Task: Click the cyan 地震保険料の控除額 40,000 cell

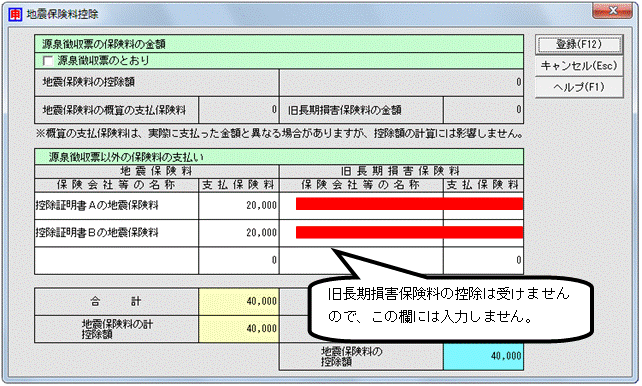Action: click(483, 357)
